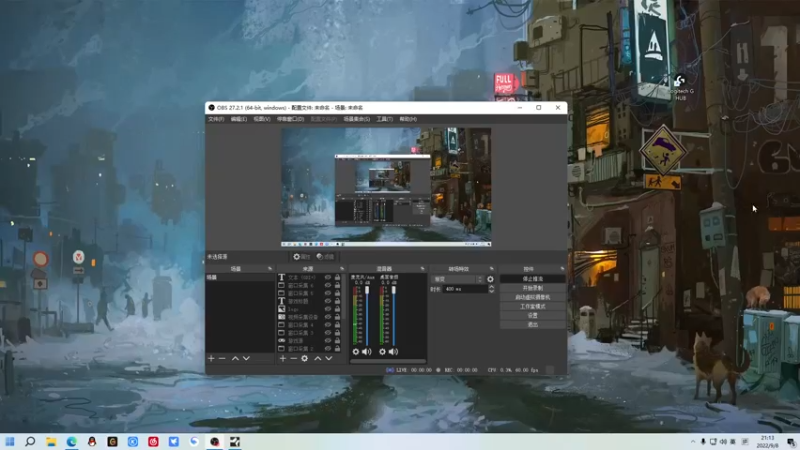Open the 工具(T) menu
This screenshot has width=800, height=450.
[x=385, y=119]
